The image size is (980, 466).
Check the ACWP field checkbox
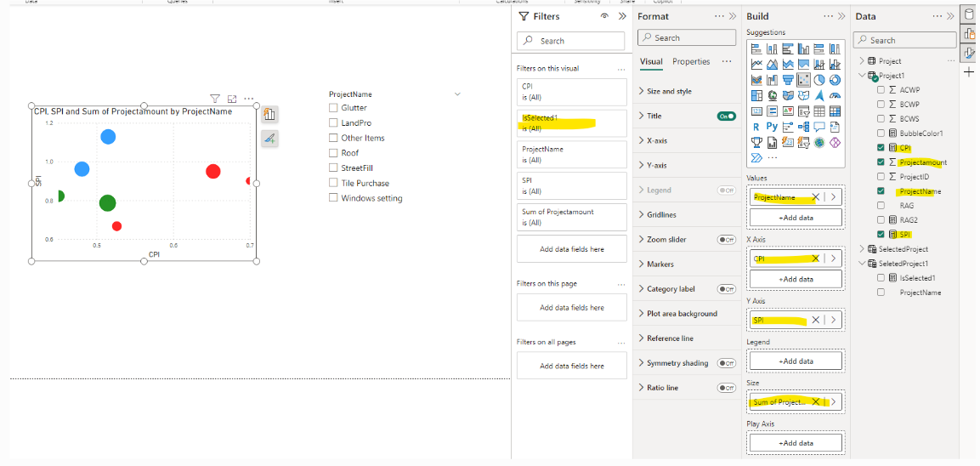tap(881, 89)
